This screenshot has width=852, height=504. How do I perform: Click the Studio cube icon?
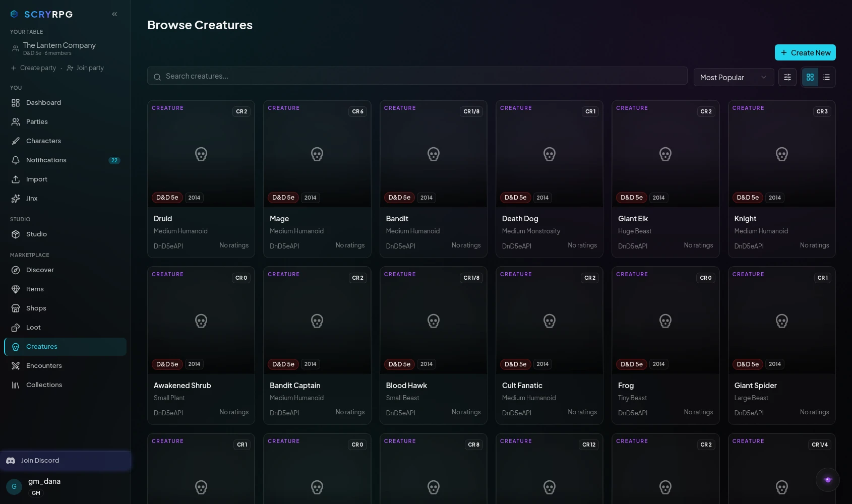click(16, 234)
